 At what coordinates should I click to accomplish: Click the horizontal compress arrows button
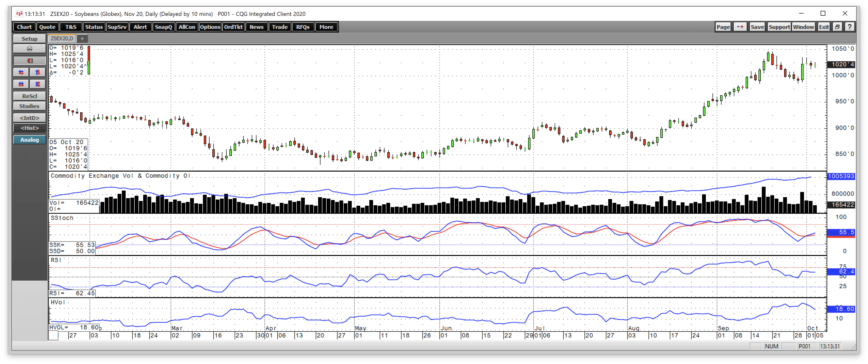pyautogui.click(x=21, y=84)
